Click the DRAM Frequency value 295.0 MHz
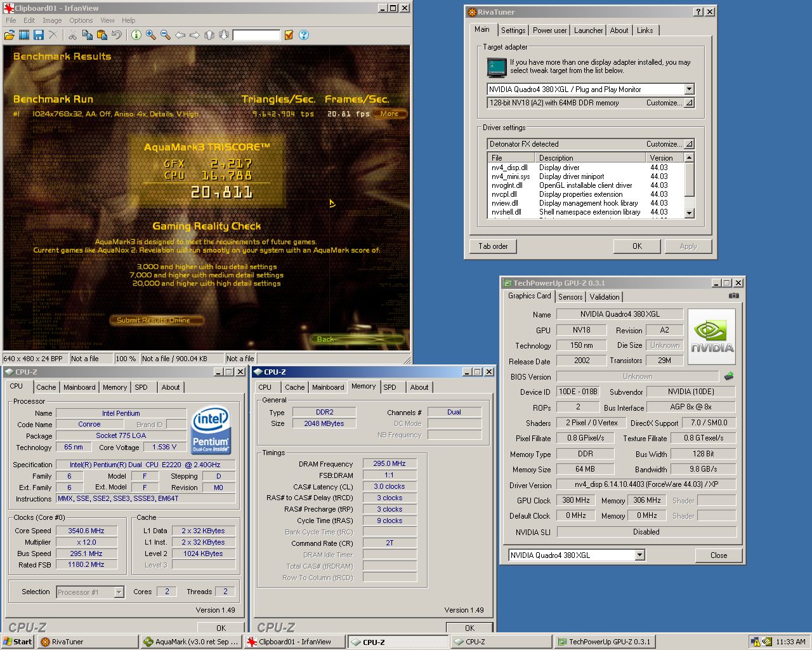 tap(390, 464)
